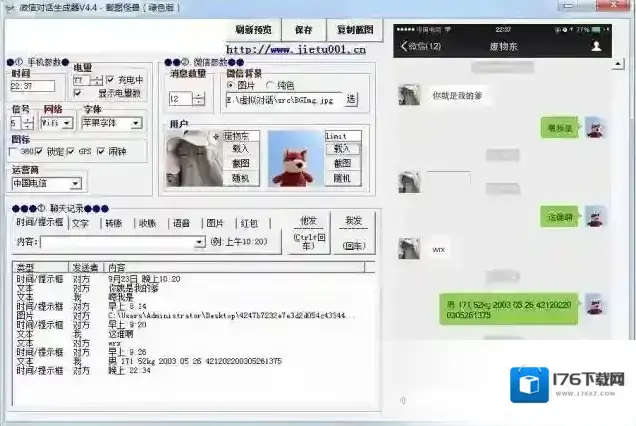The width and height of the screenshot is (636, 426).
Task: Switch to the 红包 tab
Action: pos(249,224)
